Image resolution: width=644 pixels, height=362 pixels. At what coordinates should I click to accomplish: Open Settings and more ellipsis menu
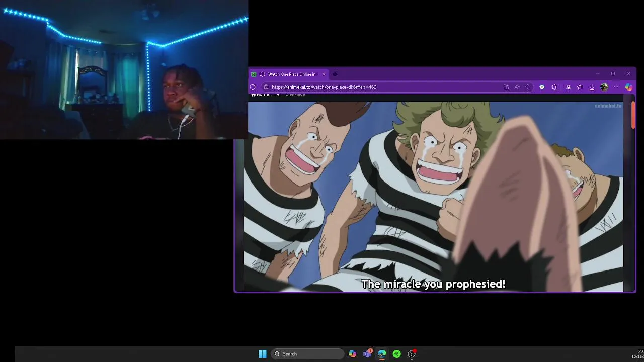[x=616, y=87]
